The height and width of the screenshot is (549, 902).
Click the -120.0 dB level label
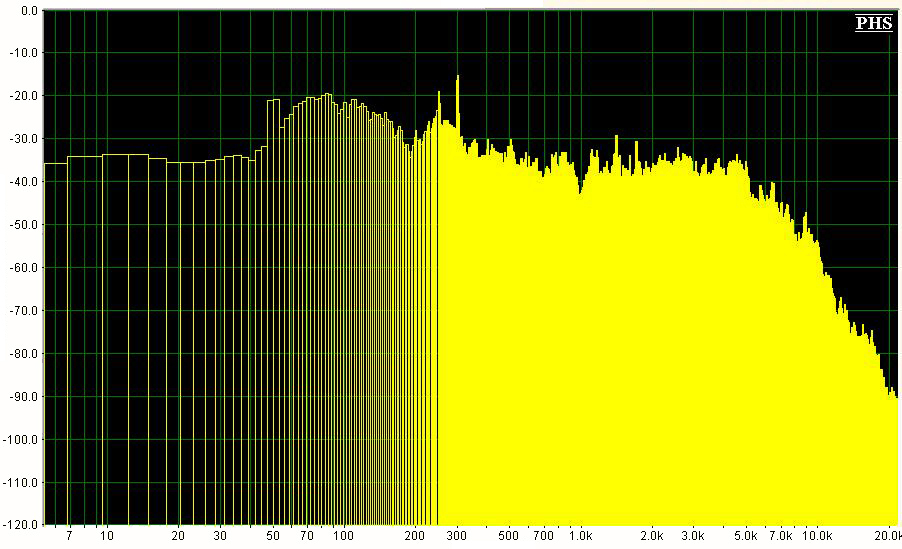[x=22, y=524]
